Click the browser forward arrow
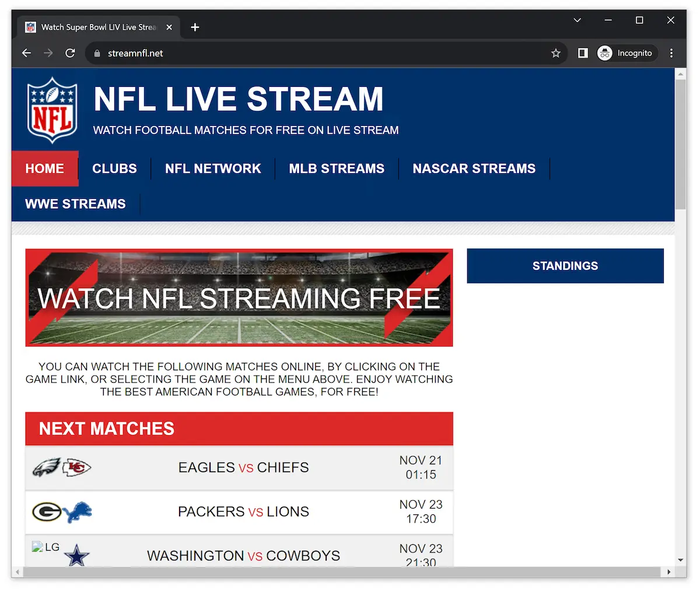Screen dimensions: 700x592 tap(48, 53)
